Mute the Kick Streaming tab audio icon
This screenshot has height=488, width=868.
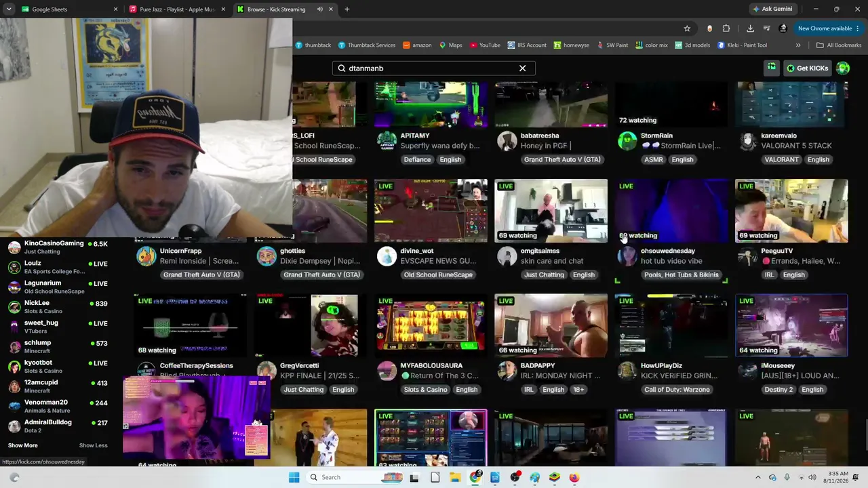[319, 9]
